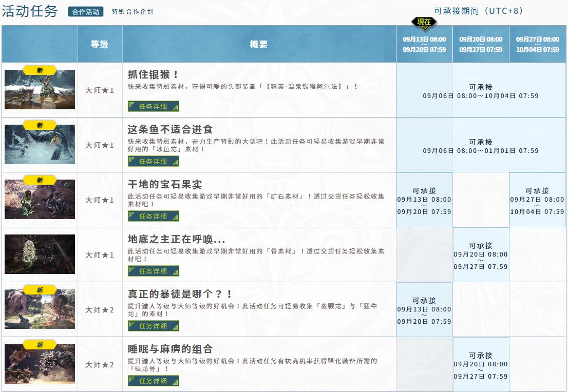Image resolution: width=568 pixels, height=392 pixels.
Task: Click the 概要 column header
Action: [x=259, y=45]
